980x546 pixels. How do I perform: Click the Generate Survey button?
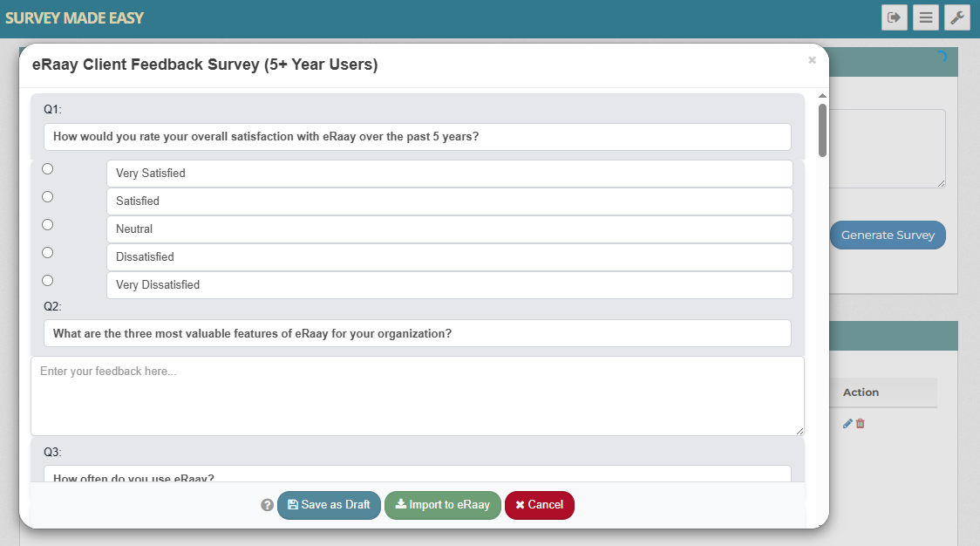(x=888, y=235)
